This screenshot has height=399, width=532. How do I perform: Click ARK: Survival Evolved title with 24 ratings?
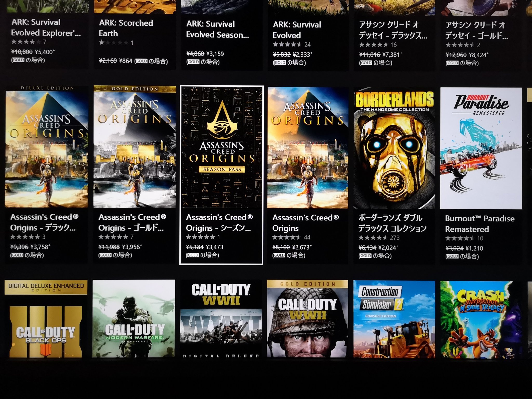pyautogui.click(x=297, y=30)
